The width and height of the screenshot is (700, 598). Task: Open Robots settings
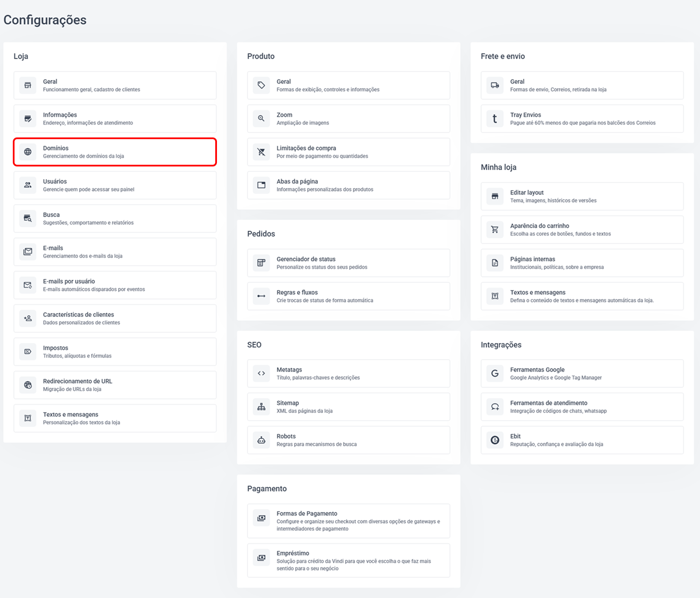tap(349, 440)
